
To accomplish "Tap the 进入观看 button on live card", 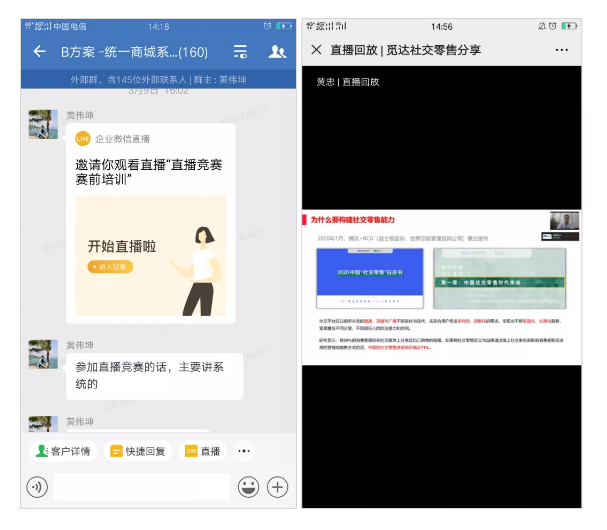I will pyautogui.click(x=110, y=267).
